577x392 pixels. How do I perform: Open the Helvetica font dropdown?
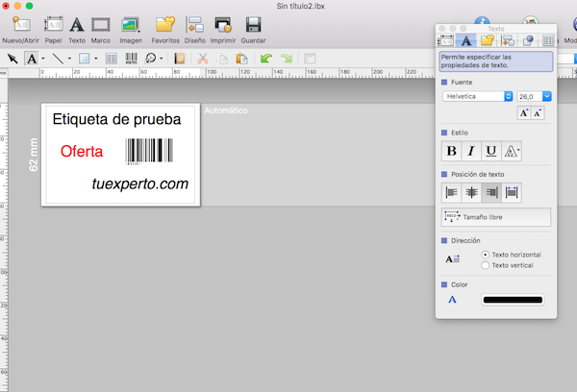click(478, 96)
